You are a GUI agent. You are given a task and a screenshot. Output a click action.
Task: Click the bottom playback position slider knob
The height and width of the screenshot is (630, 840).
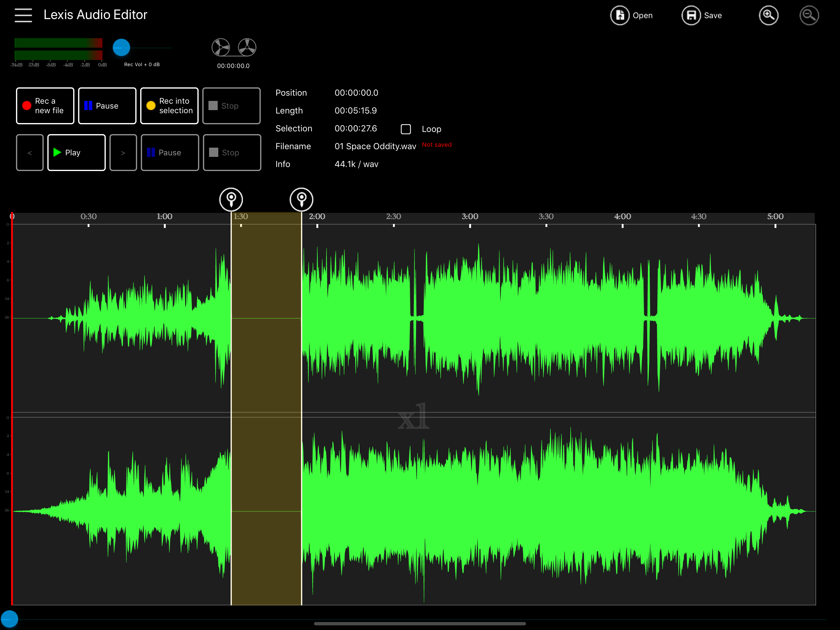pyautogui.click(x=9, y=619)
